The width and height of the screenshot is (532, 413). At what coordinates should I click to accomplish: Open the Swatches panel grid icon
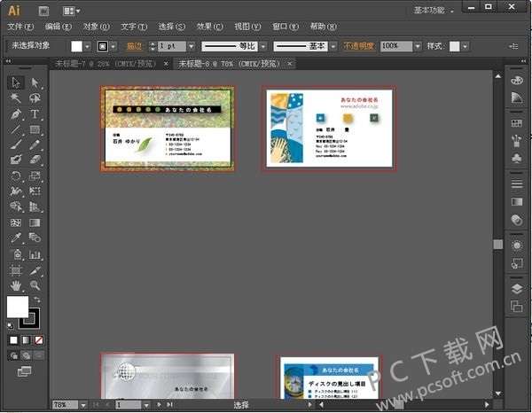click(x=517, y=123)
